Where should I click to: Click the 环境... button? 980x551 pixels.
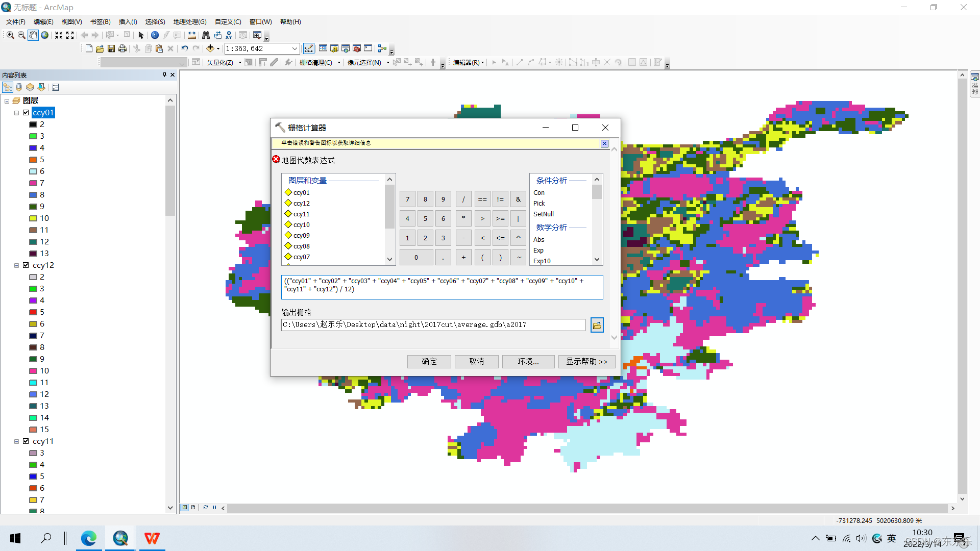[x=528, y=361]
